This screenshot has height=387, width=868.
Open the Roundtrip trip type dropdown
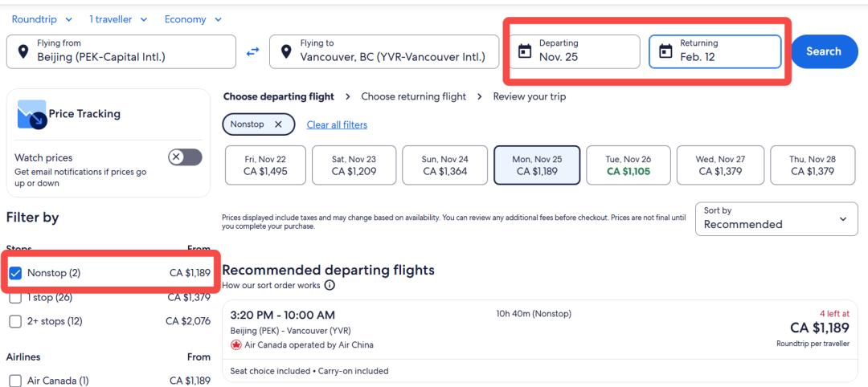tap(42, 19)
